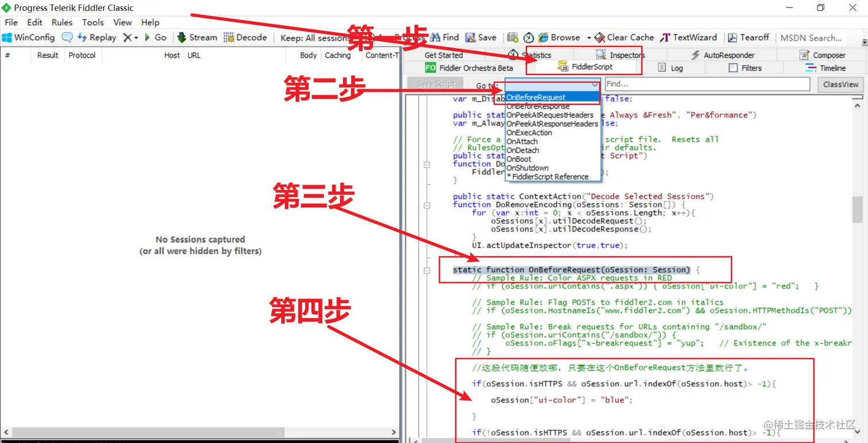Viewport: 868px width, 443px height.
Task: Click the Remove sessions X icon
Action: [x=127, y=37]
